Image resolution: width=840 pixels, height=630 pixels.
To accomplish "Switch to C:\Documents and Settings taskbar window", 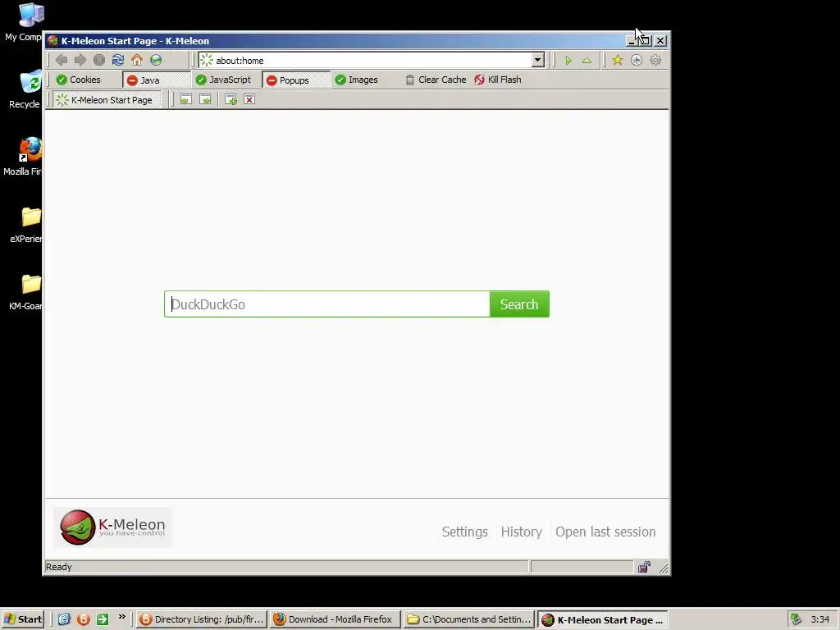I will tap(469, 619).
